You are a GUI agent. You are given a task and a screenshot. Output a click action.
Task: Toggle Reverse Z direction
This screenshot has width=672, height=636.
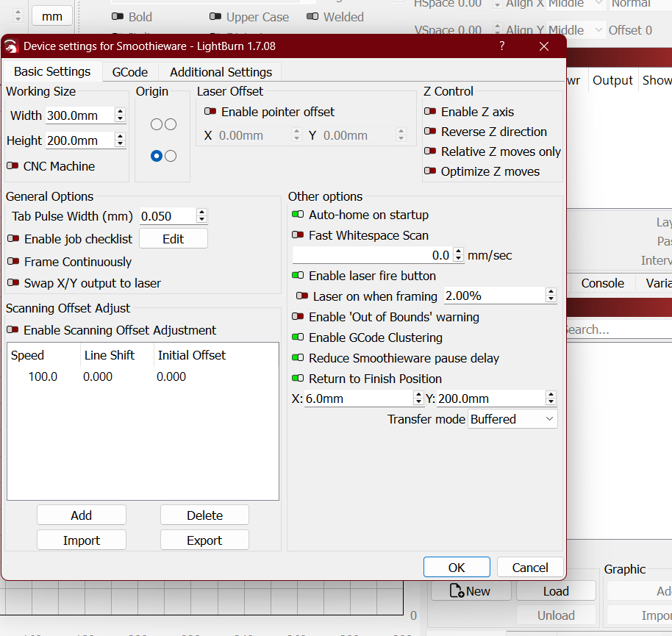coord(430,132)
